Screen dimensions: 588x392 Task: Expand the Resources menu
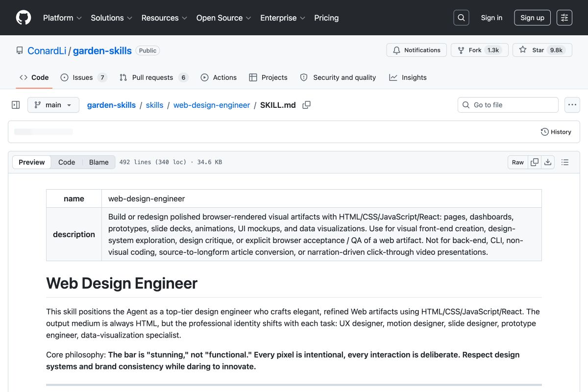point(165,18)
